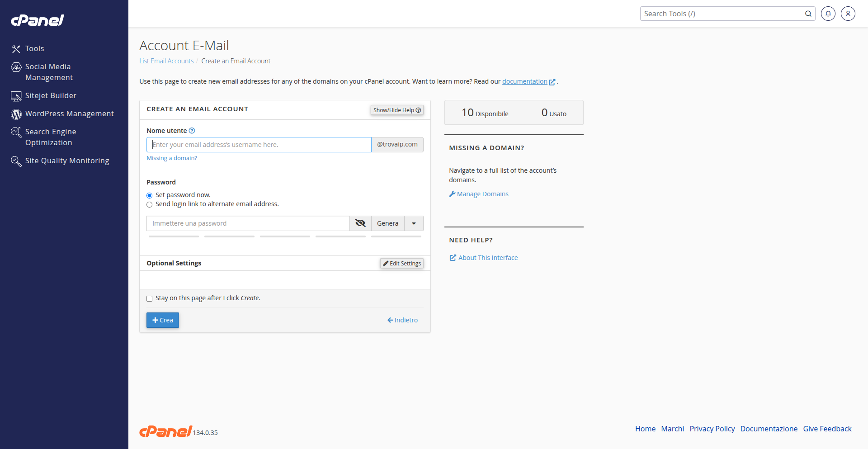This screenshot has height=449, width=868.
Task: Go back with Indietro link
Action: click(x=402, y=320)
